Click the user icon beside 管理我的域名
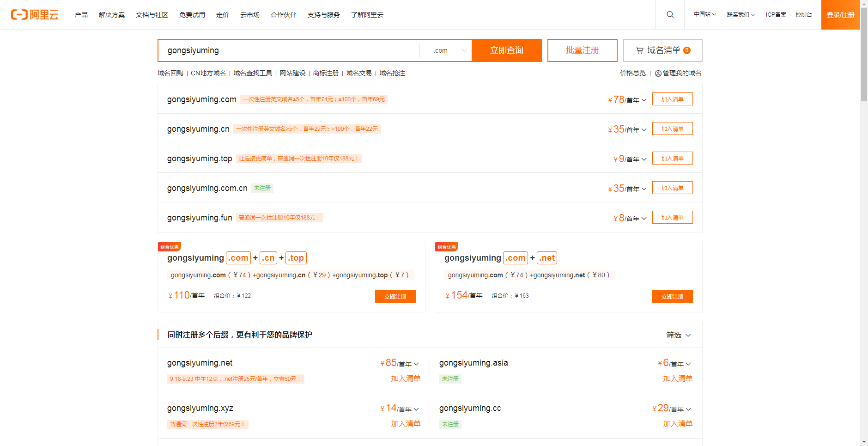The height and width of the screenshot is (446, 868). 658,73
